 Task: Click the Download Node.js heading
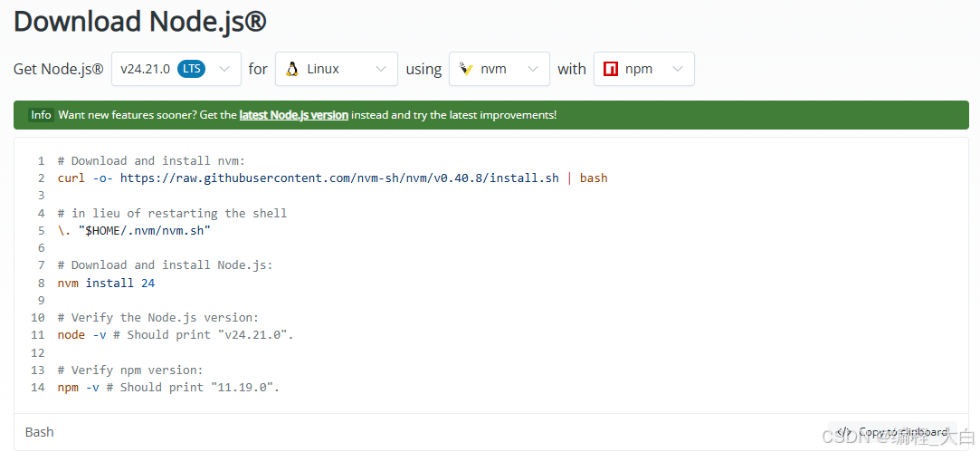(x=140, y=21)
